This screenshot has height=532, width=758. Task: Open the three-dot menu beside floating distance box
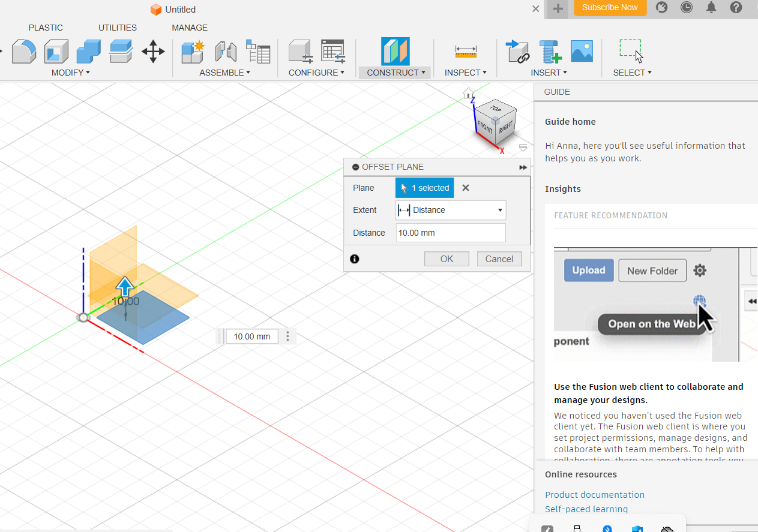(x=287, y=336)
